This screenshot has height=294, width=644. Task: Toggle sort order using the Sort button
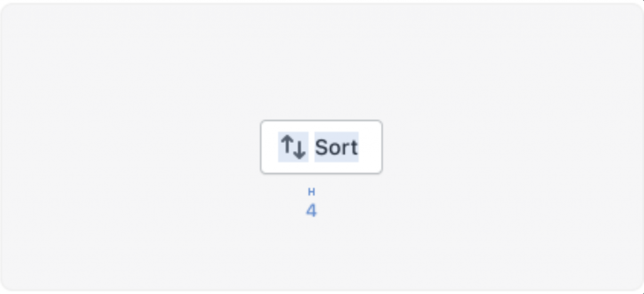321,147
